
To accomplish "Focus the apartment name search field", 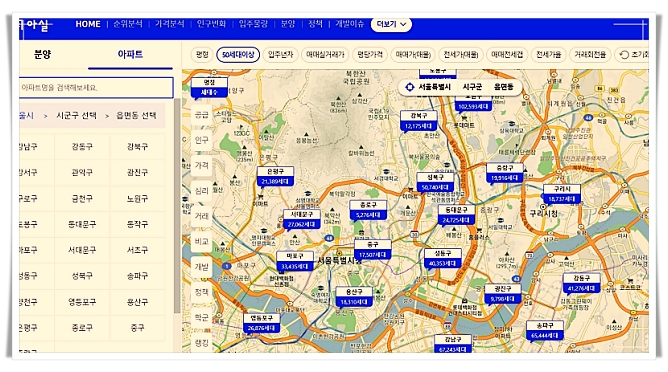I will coord(96,88).
